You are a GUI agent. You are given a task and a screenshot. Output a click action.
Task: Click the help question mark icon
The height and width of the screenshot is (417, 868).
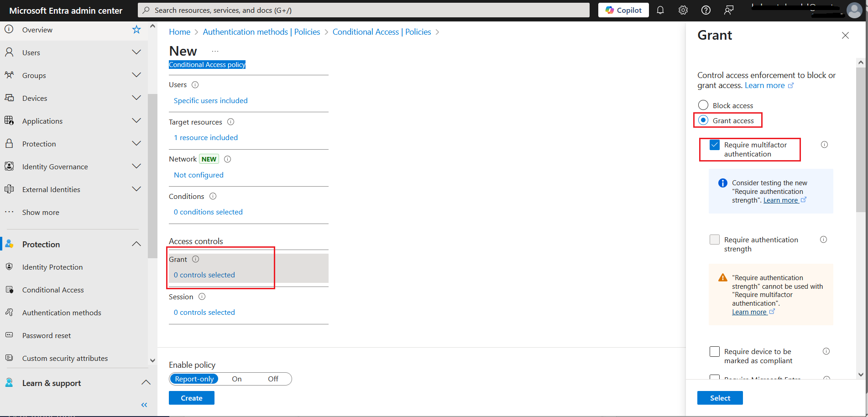click(706, 10)
